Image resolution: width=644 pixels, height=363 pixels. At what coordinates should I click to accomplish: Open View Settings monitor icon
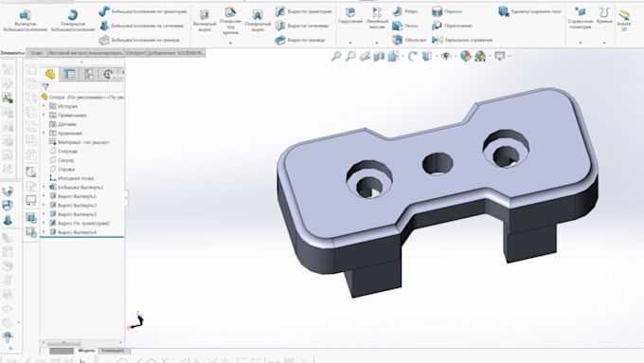coord(499,56)
